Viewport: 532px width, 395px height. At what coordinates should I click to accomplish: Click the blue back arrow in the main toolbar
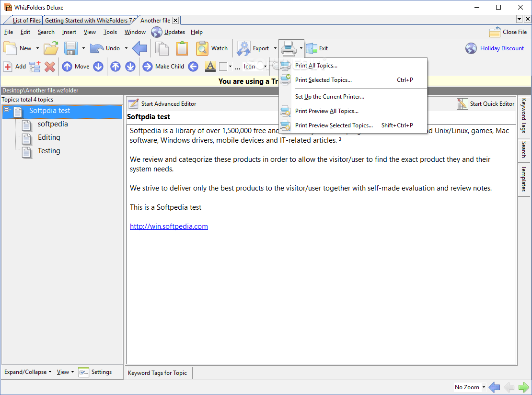(139, 48)
